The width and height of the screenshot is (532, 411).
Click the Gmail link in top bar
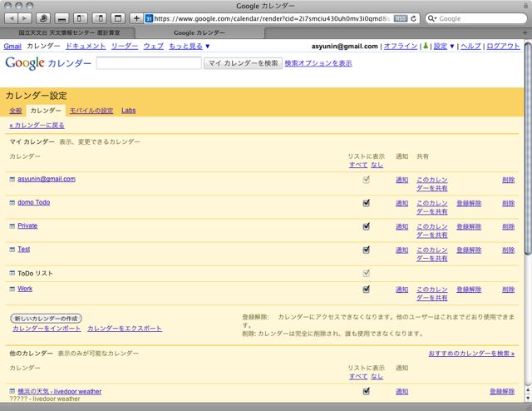pos(12,47)
